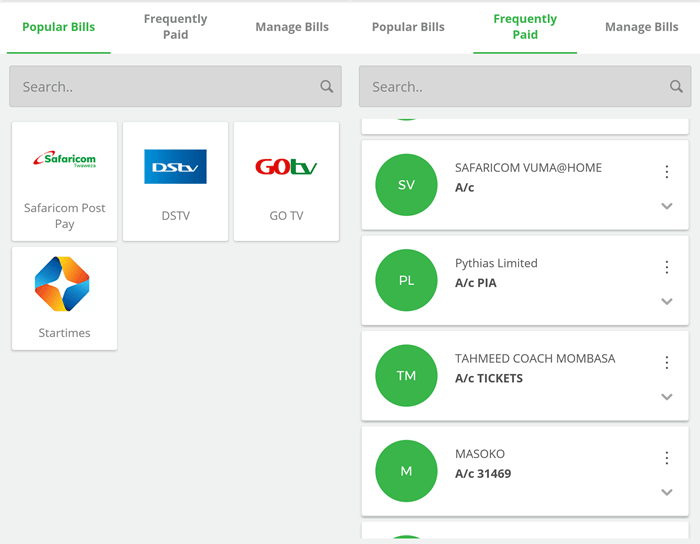This screenshot has height=544, width=700.
Task: Open three-dot menu for SAFARICOM VUMA@HOME
Action: 667,172
